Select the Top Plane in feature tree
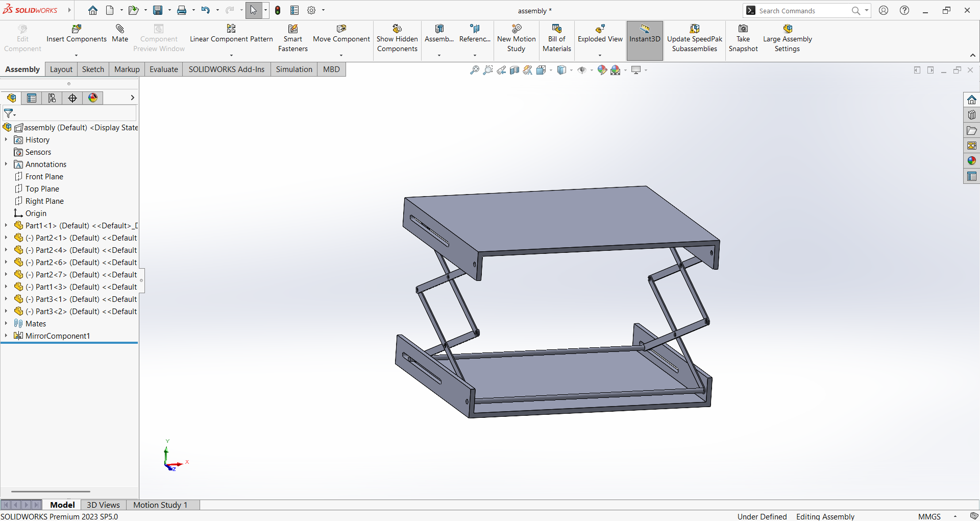Screen dimensions: 980x521 coord(42,189)
